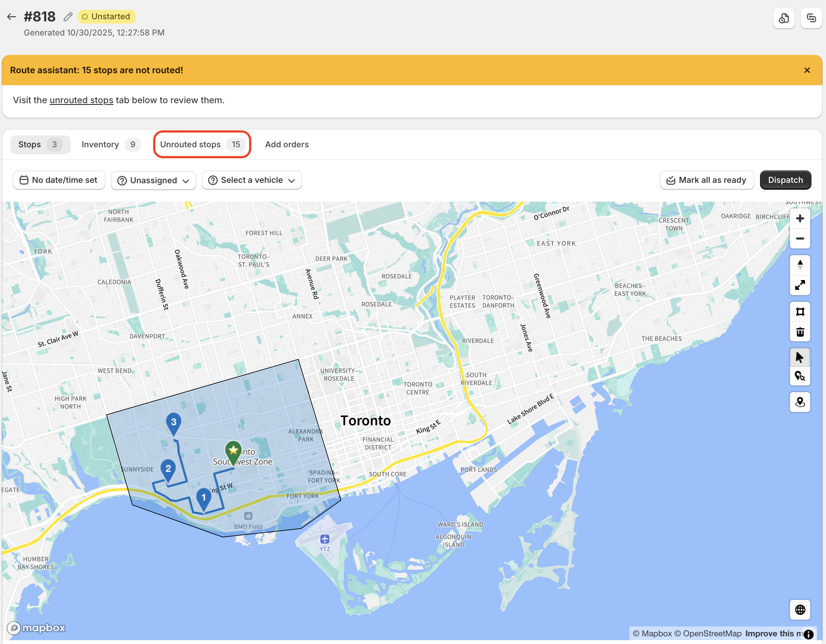This screenshot has width=826, height=644.
Task: Zoom in on the map
Action: point(800,219)
